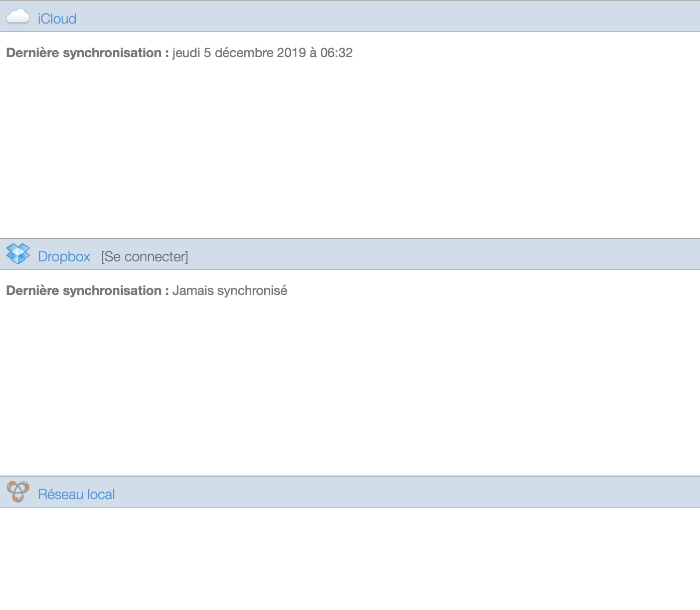Click the iCloud cloud icon
This screenshot has width=700, height=610.
[18, 17]
